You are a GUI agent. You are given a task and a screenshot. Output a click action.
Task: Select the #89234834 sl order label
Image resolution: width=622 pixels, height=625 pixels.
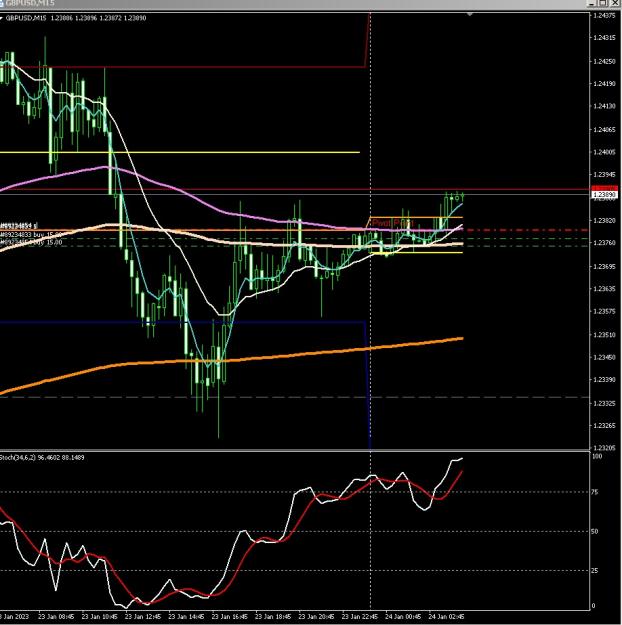point(19,226)
